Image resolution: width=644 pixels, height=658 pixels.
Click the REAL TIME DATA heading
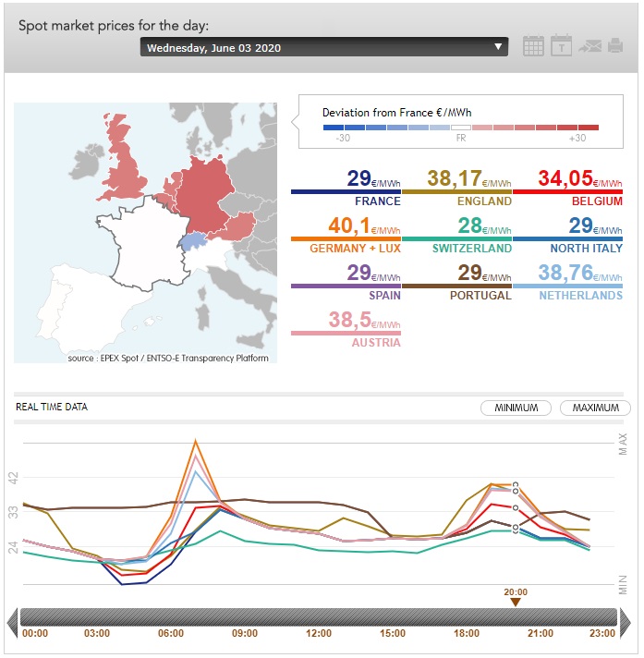52,407
